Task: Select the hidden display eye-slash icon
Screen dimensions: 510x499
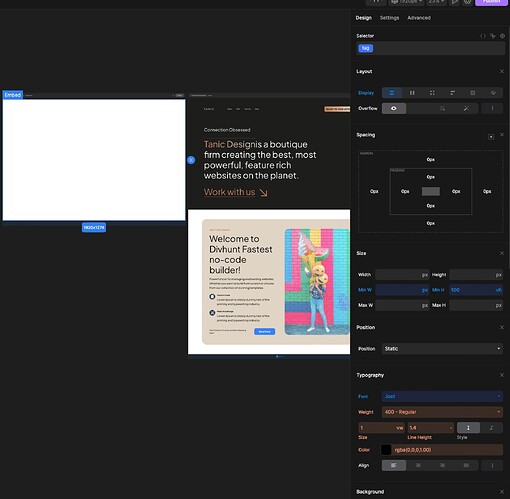Action: (493, 93)
